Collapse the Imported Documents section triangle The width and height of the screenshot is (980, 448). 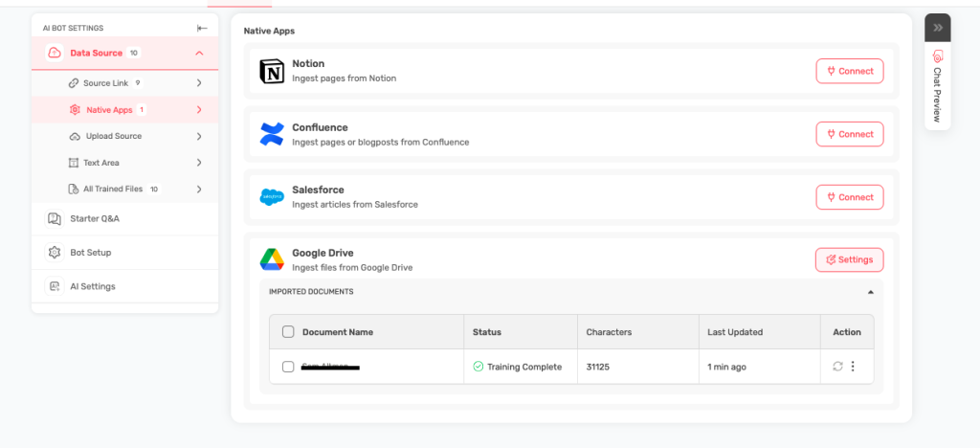[x=871, y=292]
